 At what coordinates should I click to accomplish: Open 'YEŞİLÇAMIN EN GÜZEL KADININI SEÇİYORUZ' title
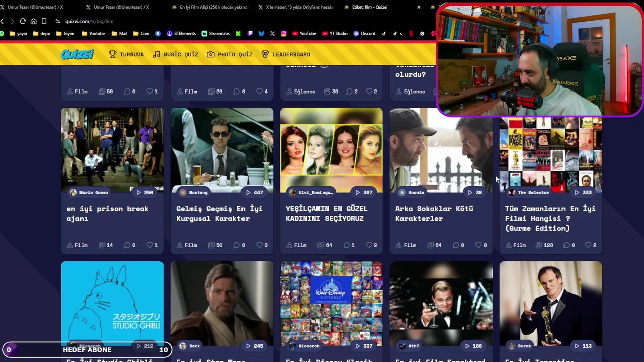(x=327, y=213)
